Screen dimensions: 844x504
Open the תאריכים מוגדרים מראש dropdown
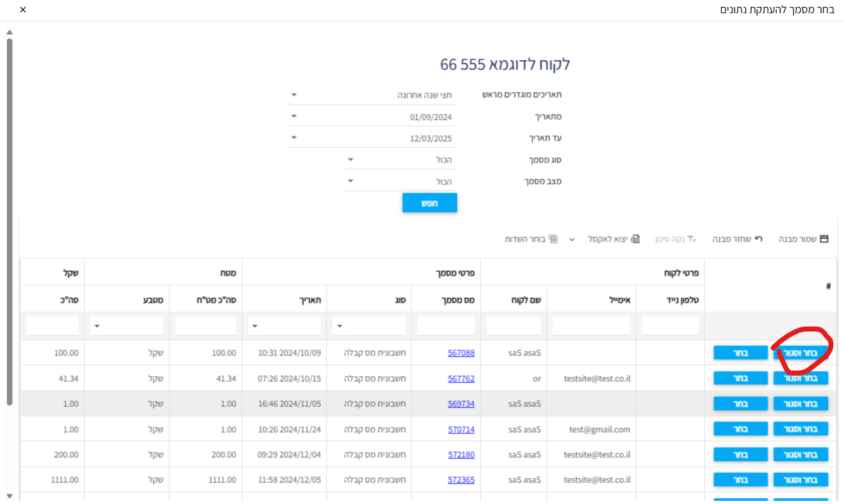tap(294, 95)
